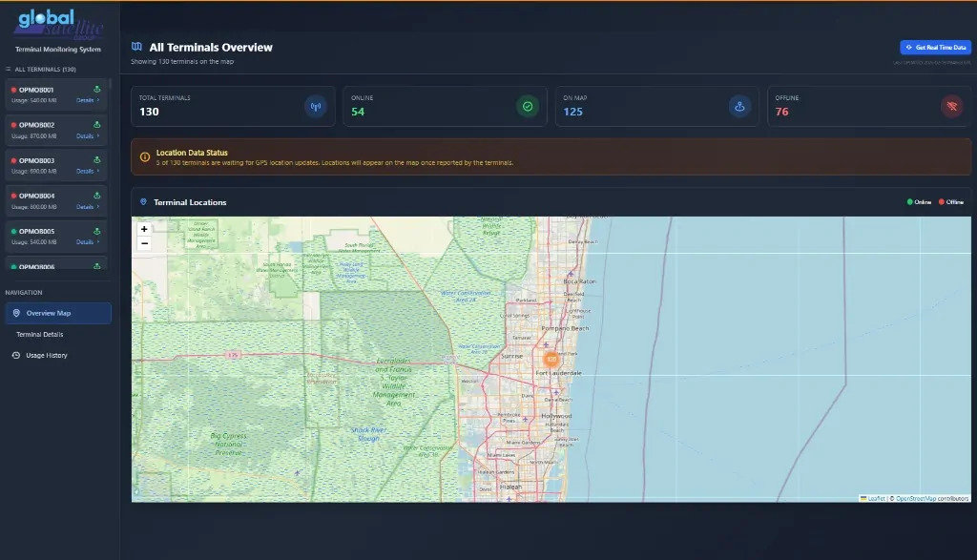The width and height of the screenshot is (977, 560).
Task: Click the pin icon beside Terminal Locations
Action: click(143, 202)
